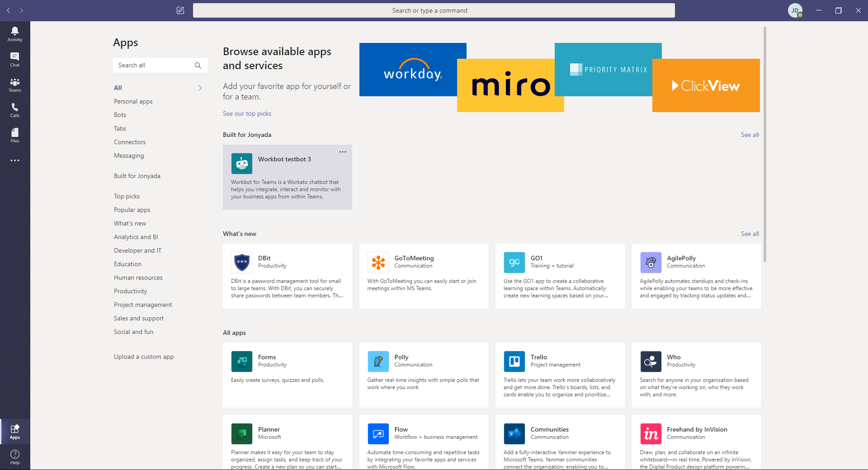Click the new chat compose icon
868x470 pixels.
[x=180, y=10]
